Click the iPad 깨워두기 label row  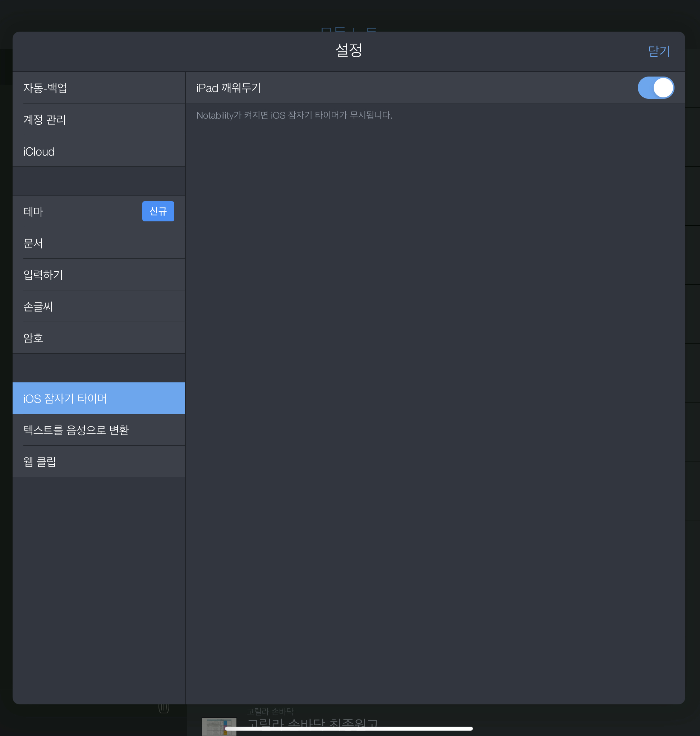(x=228, y=88)
